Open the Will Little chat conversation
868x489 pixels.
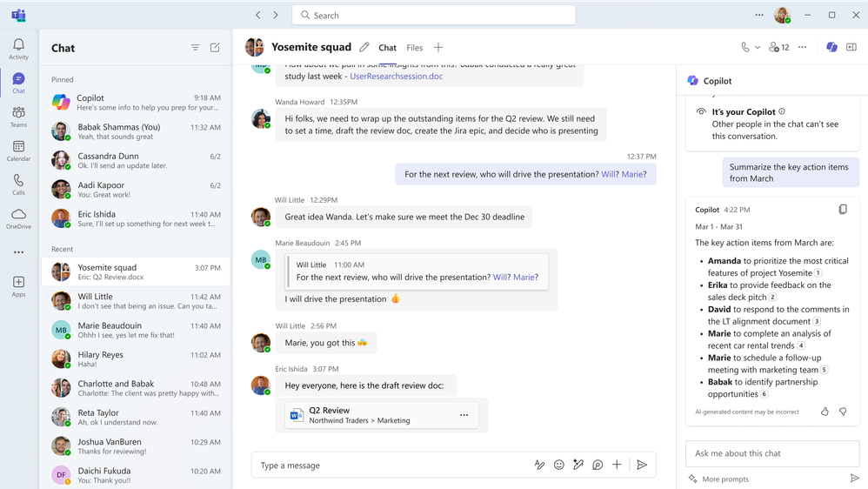135,301
